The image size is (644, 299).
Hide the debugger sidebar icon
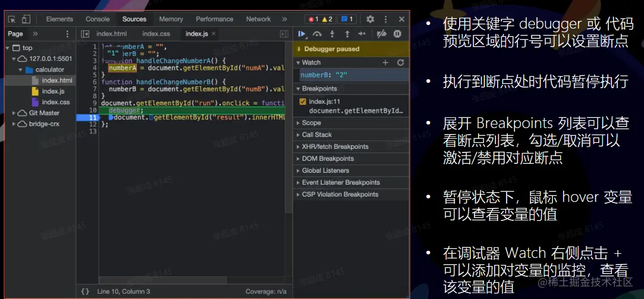click(x=284, y=34)
